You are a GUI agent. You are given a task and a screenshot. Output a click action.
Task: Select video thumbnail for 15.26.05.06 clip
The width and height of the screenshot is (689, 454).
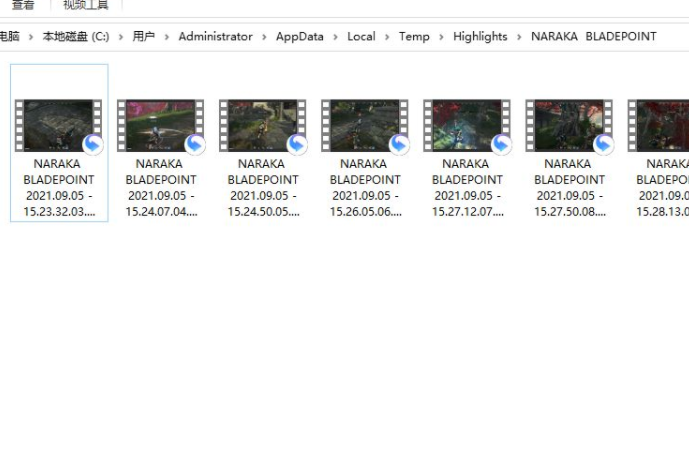(x=365, y=126)
